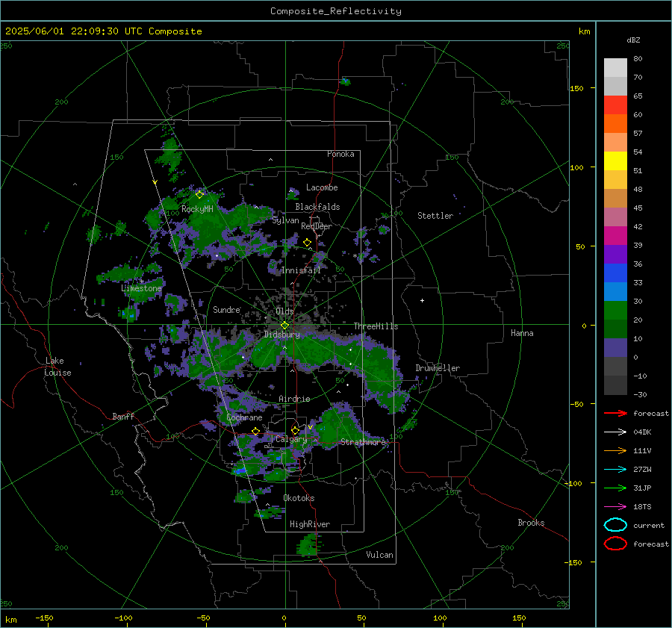Click the Okotoks city label
The width and height of the screenshot is (672, 628).
[299, 498]
